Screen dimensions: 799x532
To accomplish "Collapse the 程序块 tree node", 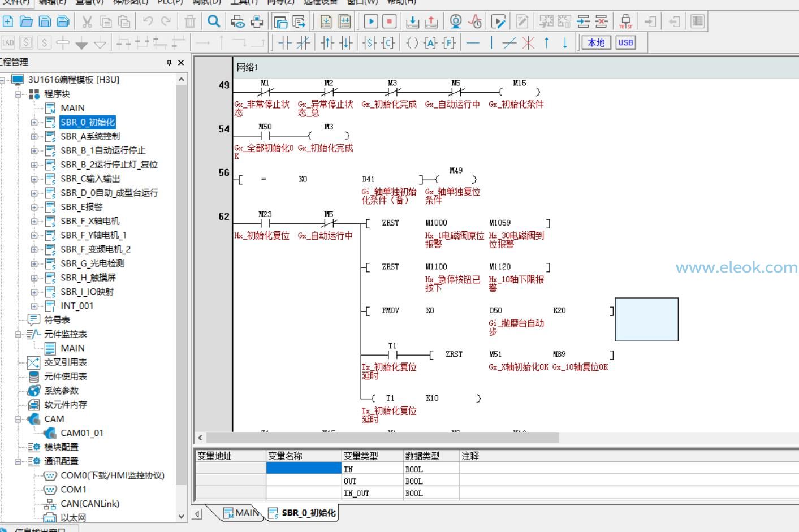I will 18,94.
